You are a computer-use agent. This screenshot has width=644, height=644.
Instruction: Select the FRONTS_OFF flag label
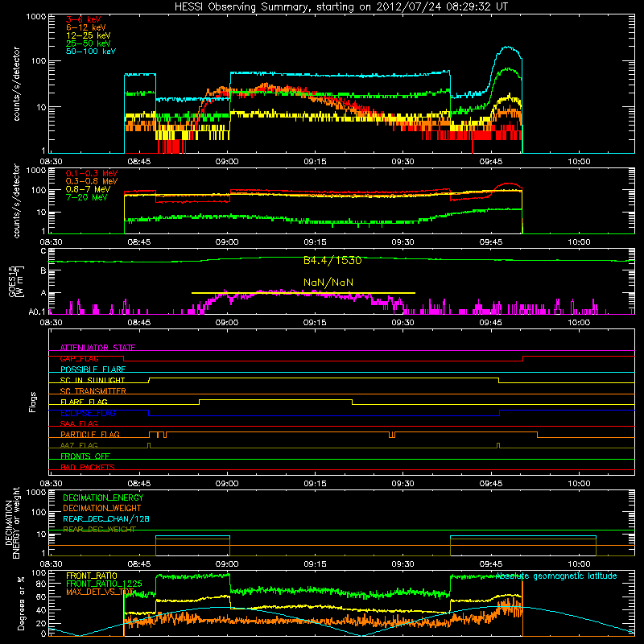click(x=85, y=456)
